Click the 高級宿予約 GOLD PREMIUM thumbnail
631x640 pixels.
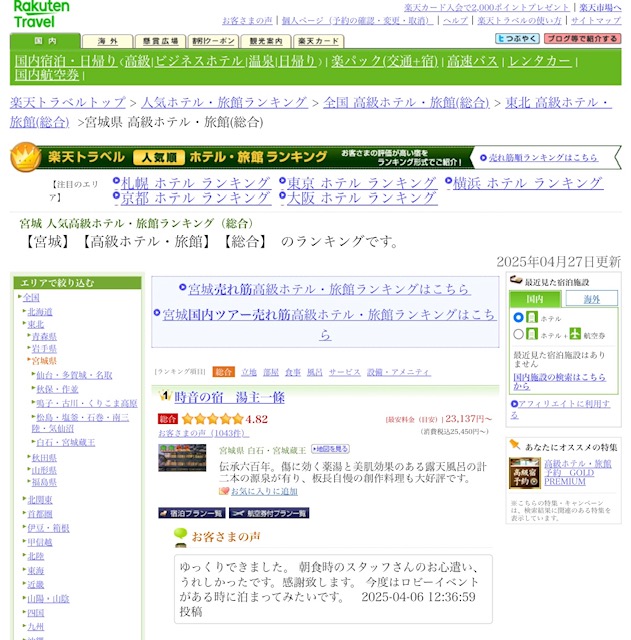pos(524,473)
